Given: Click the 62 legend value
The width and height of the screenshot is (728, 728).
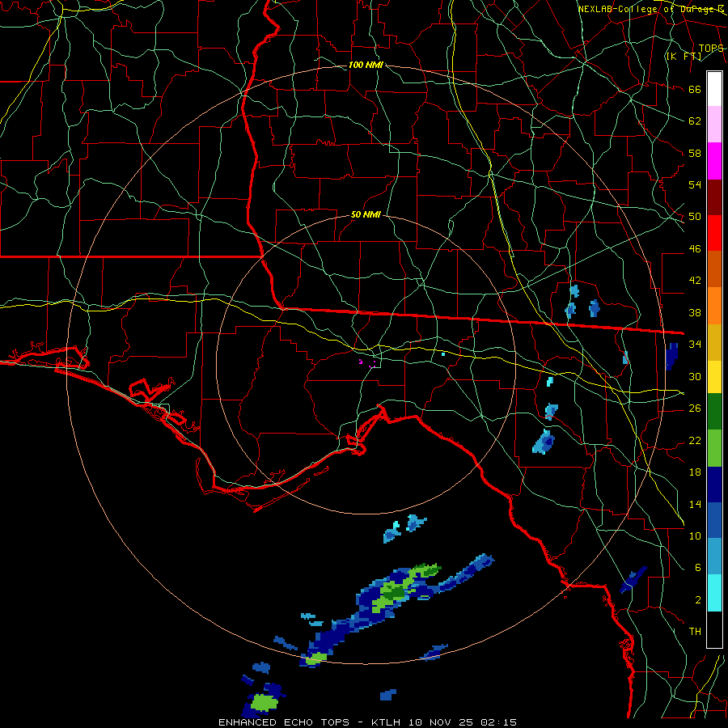Looking at the screenshot, I should click(x=695, y=121).
